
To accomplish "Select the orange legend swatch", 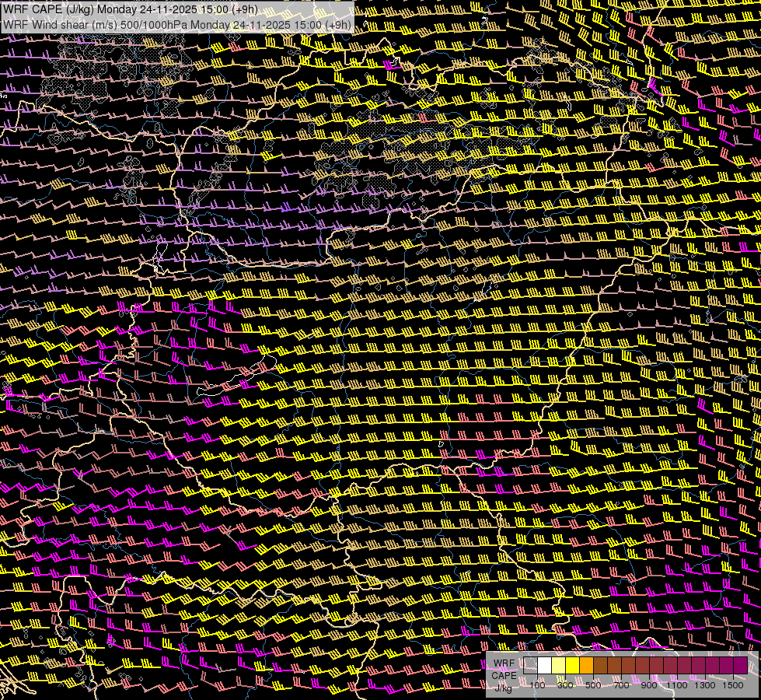I will (x=586, y=666).
